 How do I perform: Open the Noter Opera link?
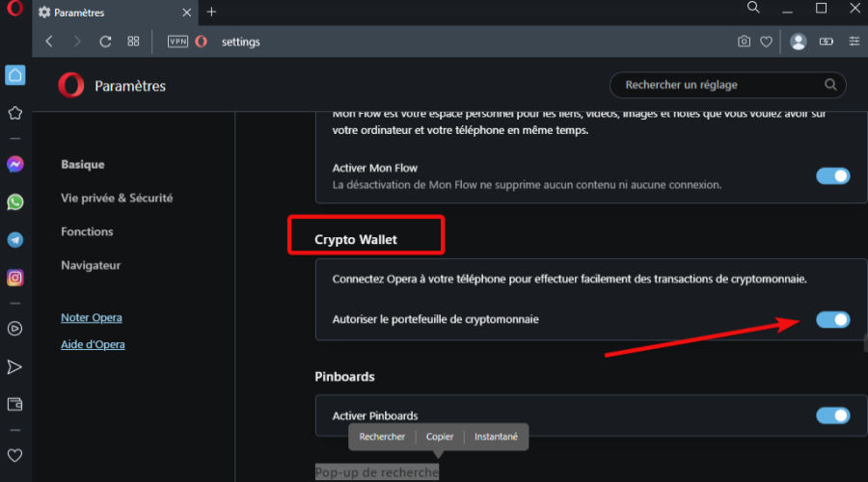[92, 318]
